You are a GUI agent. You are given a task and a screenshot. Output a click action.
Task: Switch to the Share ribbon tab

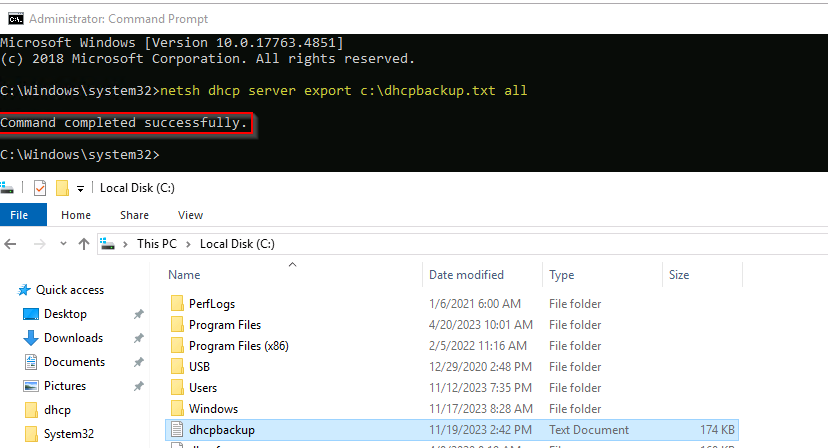click(x=134, y=215)
